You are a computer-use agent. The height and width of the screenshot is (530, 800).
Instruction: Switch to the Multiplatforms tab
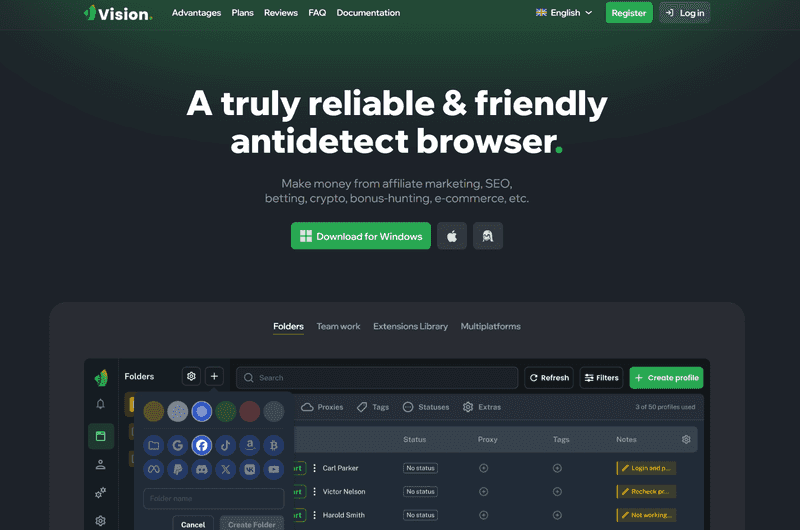490,326
